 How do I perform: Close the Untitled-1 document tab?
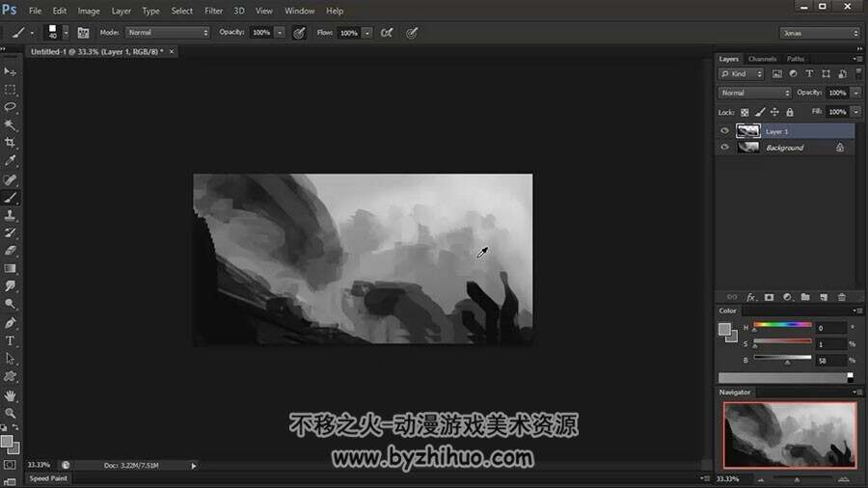172,51
